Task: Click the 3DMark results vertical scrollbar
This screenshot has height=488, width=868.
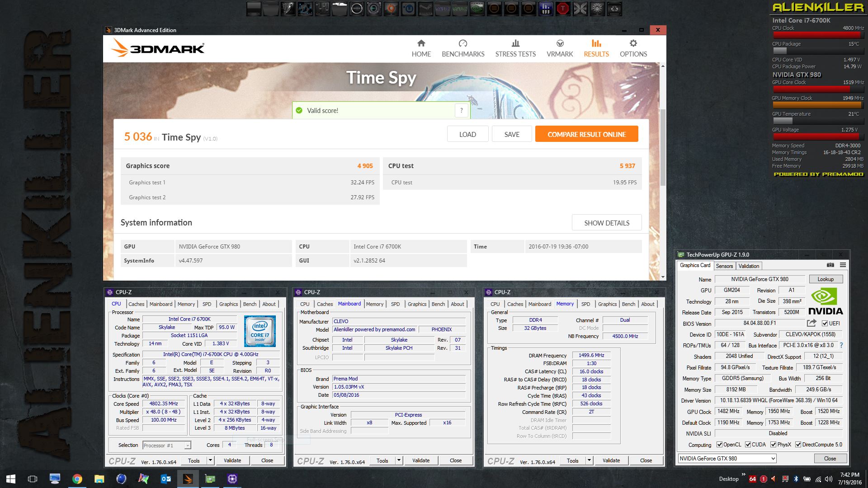Action: pos(663,148)
